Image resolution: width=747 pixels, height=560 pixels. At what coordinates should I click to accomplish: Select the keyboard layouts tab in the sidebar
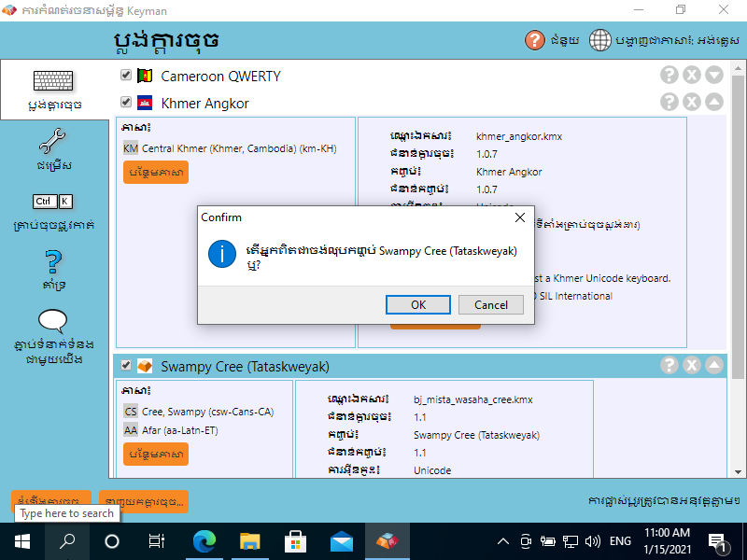pos(54,90)
